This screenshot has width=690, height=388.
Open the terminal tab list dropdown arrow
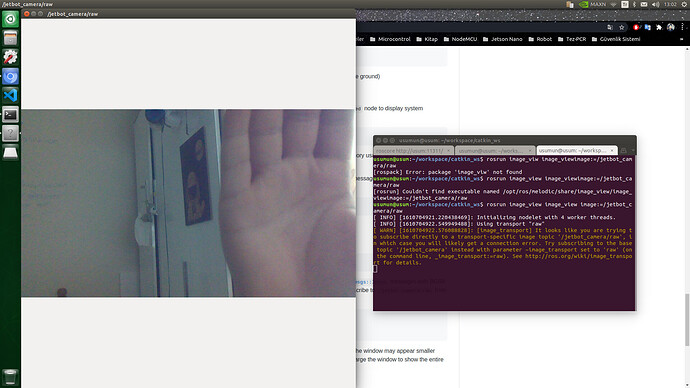[x=633, y=150]
